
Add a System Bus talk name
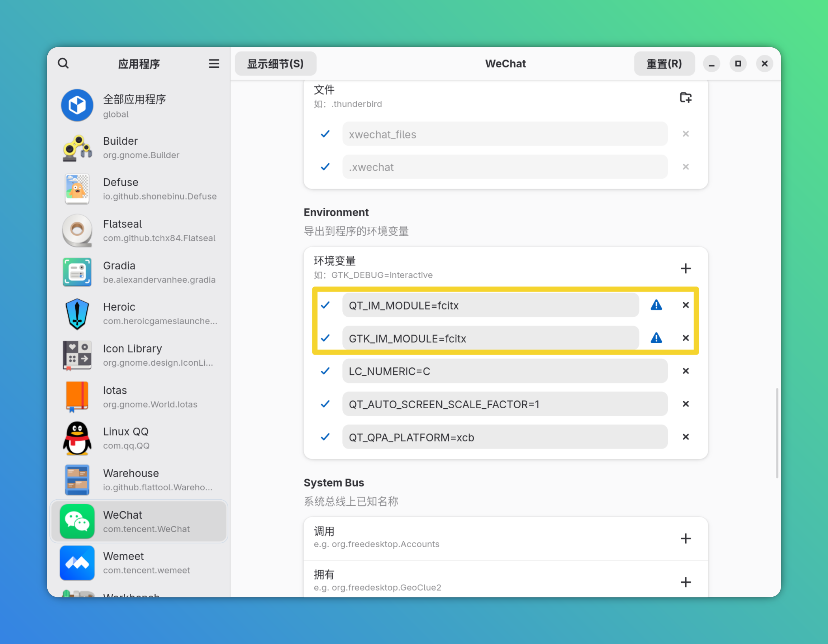(x=685, y=538)
